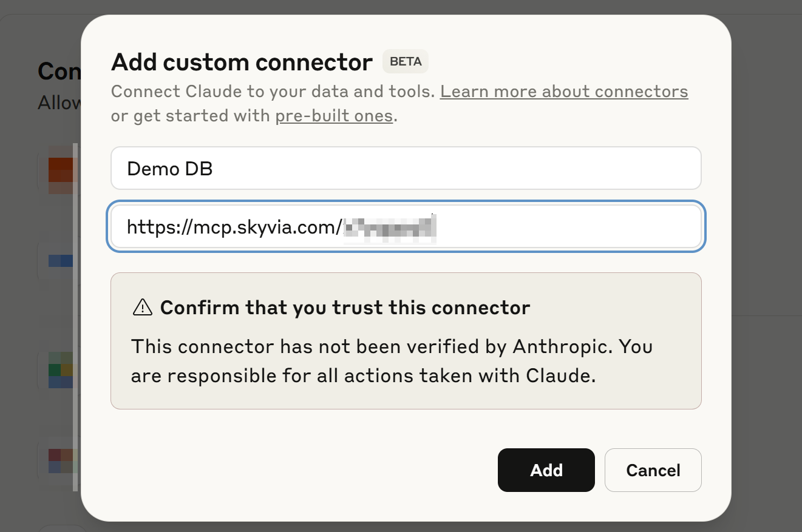Cancel the custom connector dialog
Image resolution: width=802 pixels, height=532 pixels.
tap(653, 470)
